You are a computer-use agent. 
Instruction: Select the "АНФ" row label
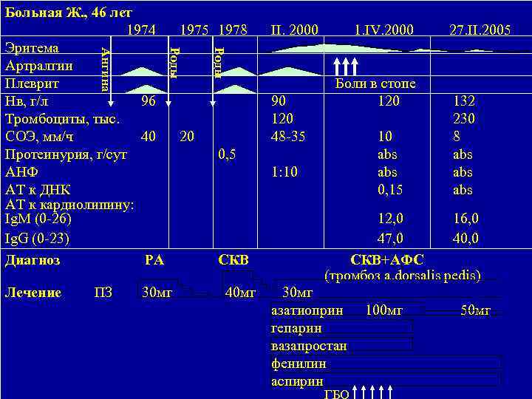[21, 172]
